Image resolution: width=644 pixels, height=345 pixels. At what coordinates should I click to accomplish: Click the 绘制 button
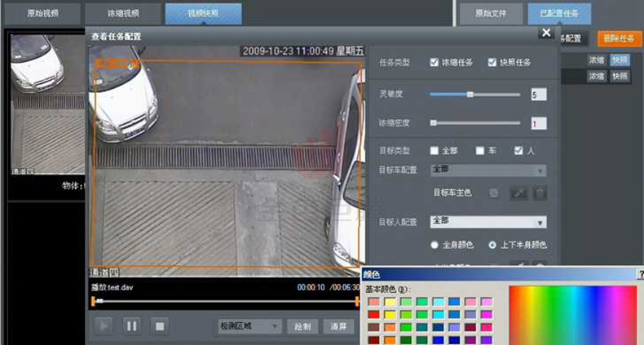coord(302,326)
